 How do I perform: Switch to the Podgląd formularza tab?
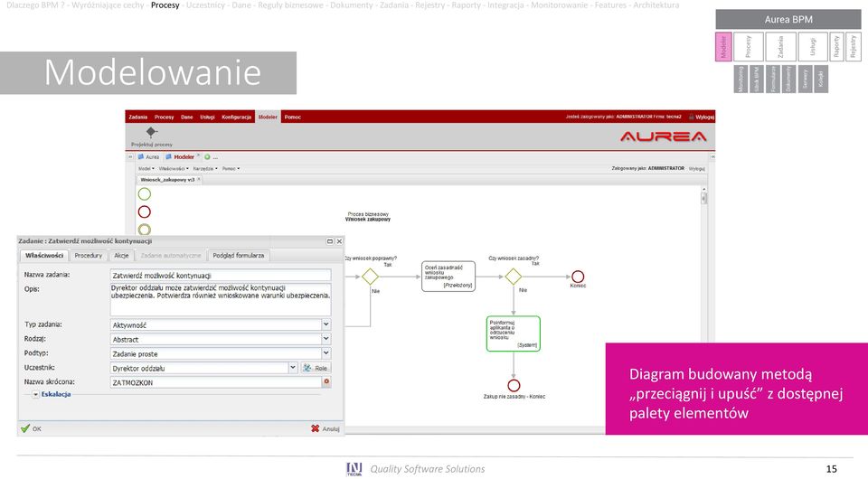pyautogui.click(x=239, y=256)
